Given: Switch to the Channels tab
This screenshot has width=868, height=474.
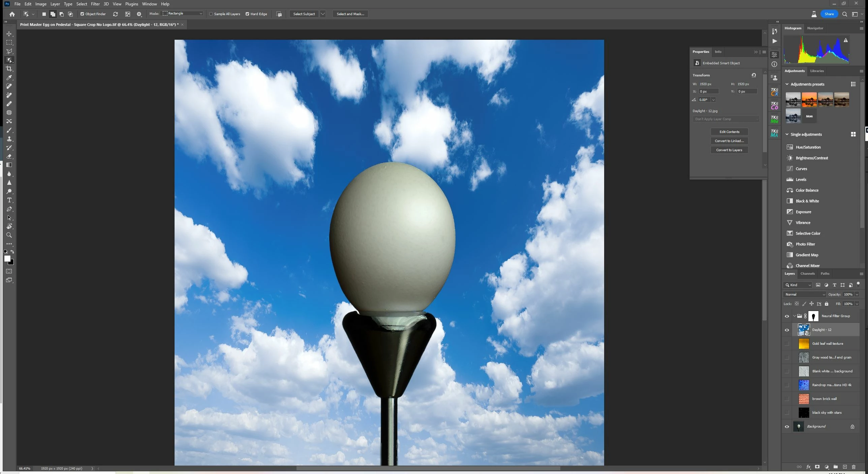Looking at the screenshot, I should pyautogui.click(x=807, y=273).
